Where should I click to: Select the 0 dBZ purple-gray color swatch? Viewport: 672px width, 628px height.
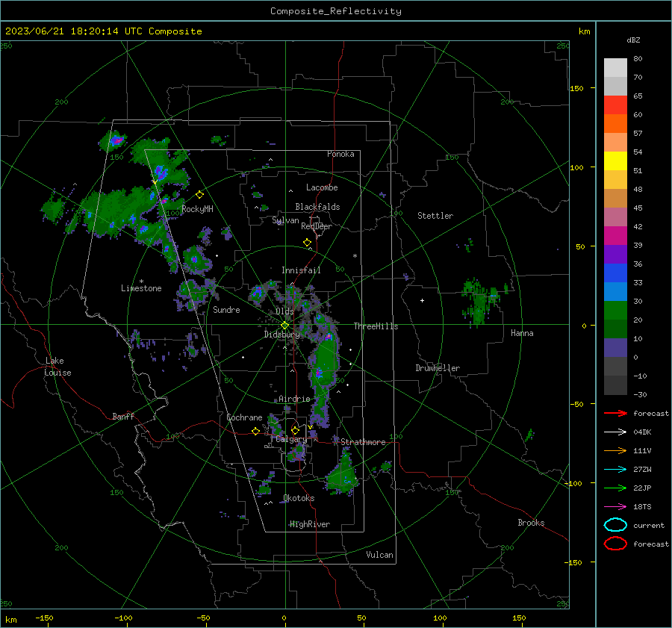(615, 347)
